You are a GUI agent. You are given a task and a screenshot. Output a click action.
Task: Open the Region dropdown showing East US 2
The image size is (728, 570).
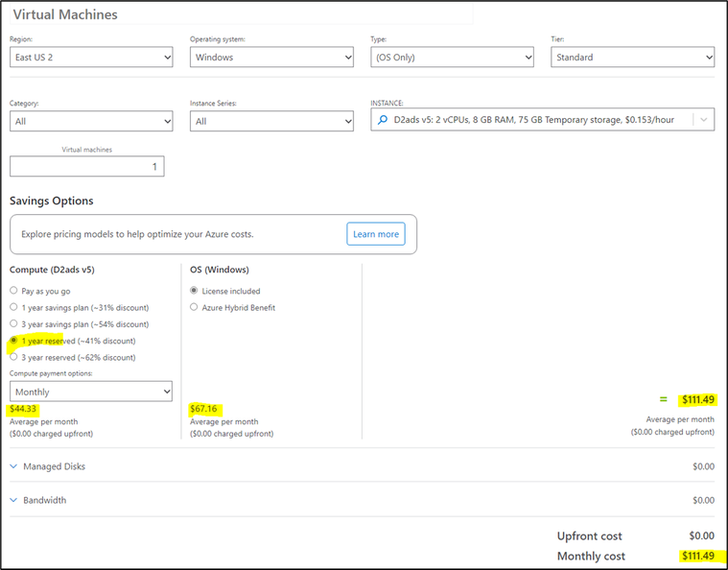(91, 58)
